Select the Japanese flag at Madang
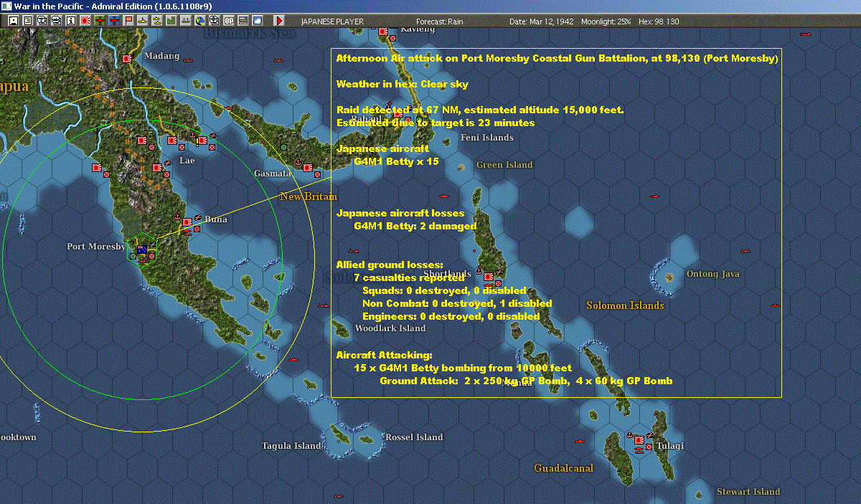 tap(128, 60)
